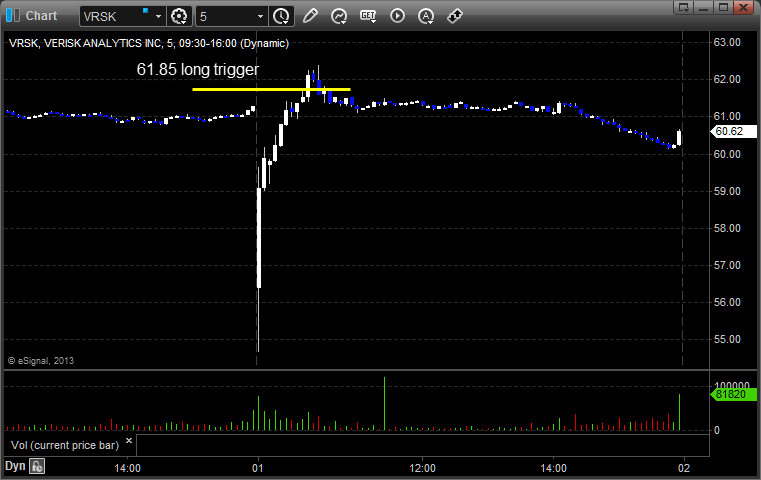Open the GET studies menu

[368, 16]
